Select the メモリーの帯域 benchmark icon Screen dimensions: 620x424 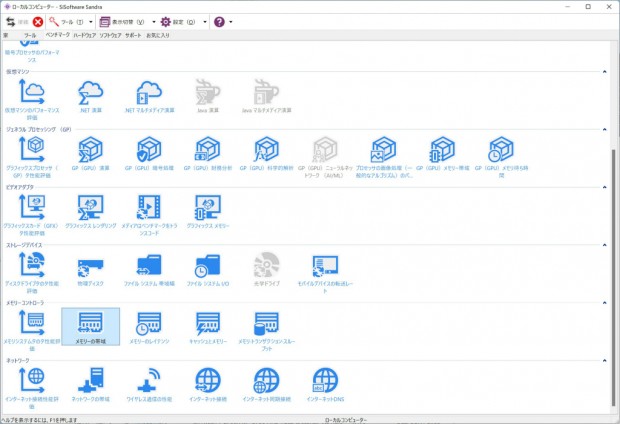click(91, 323)
